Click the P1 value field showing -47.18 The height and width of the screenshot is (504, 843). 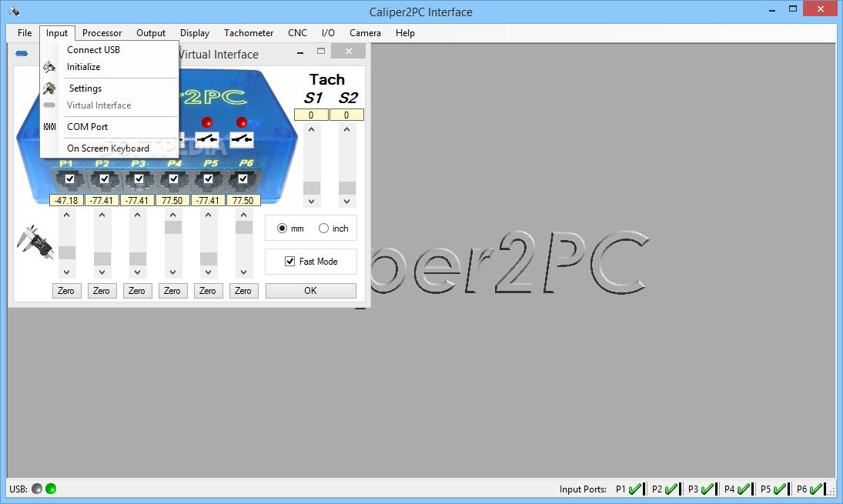[x=66, y=200]
